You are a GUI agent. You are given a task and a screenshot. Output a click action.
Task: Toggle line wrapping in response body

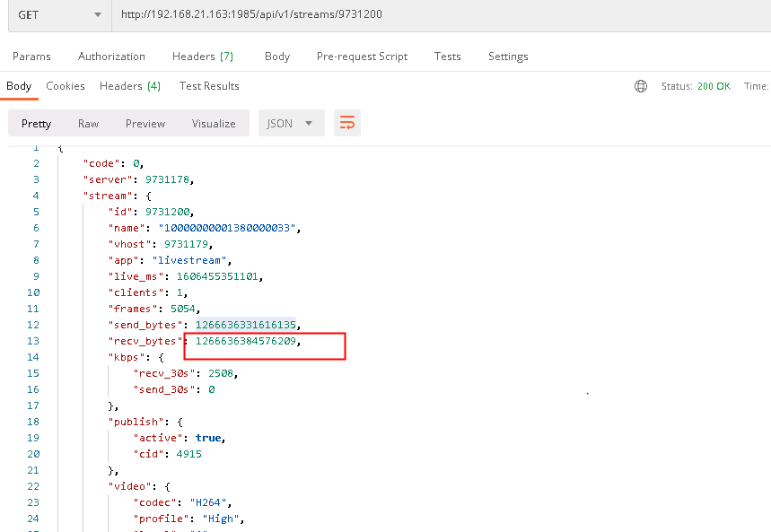click(x=347, y=122)
